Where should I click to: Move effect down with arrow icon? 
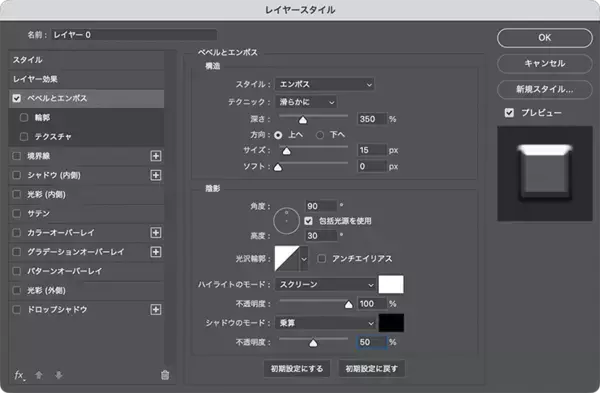pyautogui.click(x=59, y=375)
